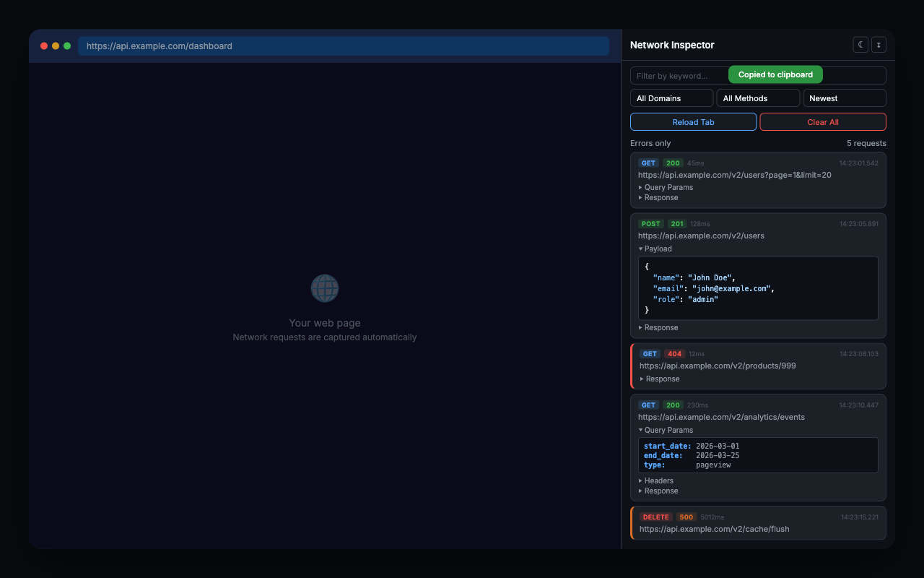
Task: Expand Response for the products/999 request
Action: (660, 379)
